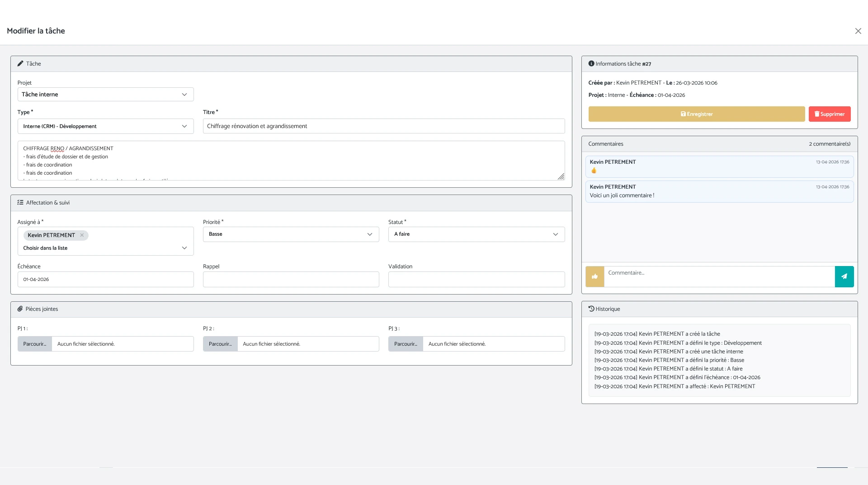Open the Priorité dropdown showing Basse
The height and width of the screenshot is (485, 868).
tap(291, 234)
